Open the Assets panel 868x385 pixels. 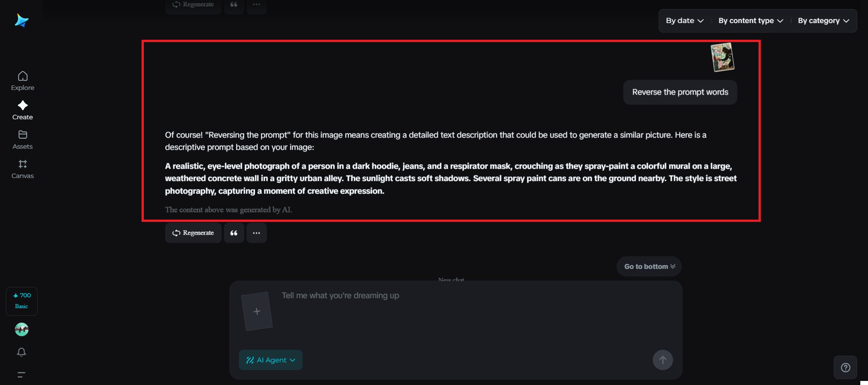point(22,139)
